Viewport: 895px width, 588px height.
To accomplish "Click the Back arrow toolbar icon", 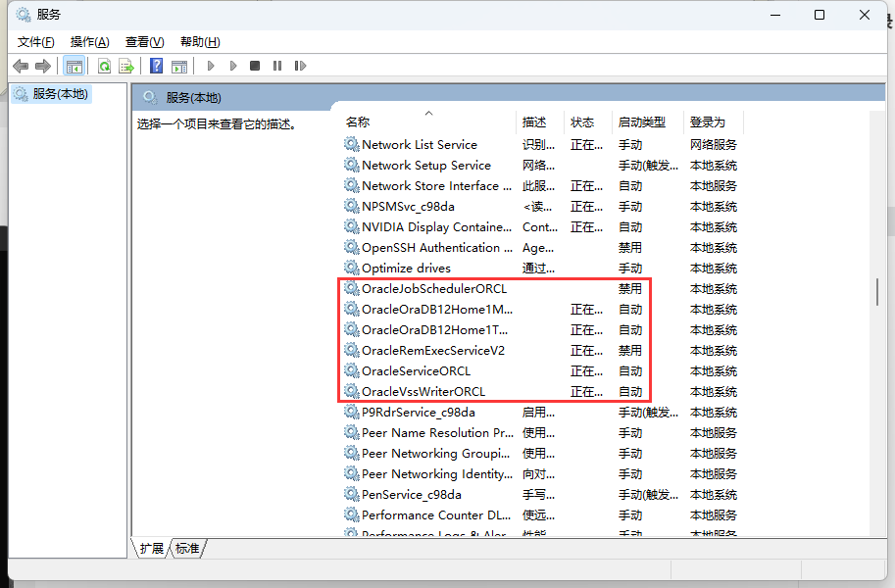I will (x=21, y=67).
